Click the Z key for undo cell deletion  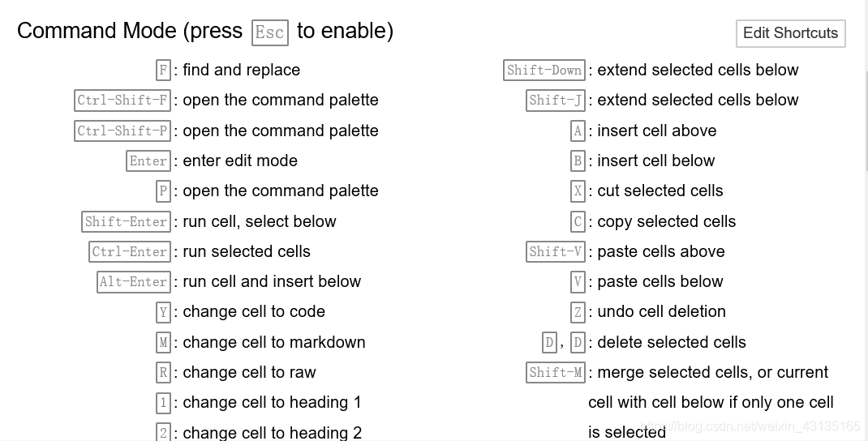(x=578, y=312)
